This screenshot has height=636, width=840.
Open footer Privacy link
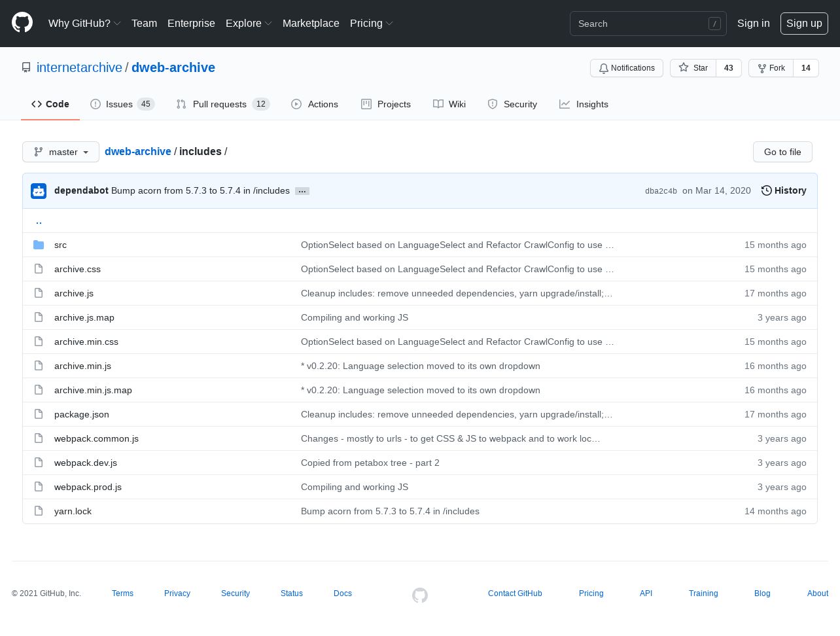coord(177,593)
